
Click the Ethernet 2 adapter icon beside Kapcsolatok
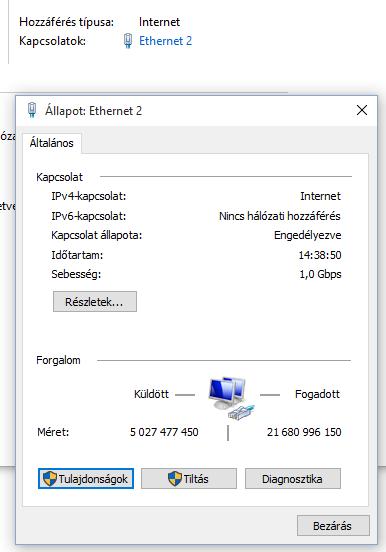[x=128, y=41]
